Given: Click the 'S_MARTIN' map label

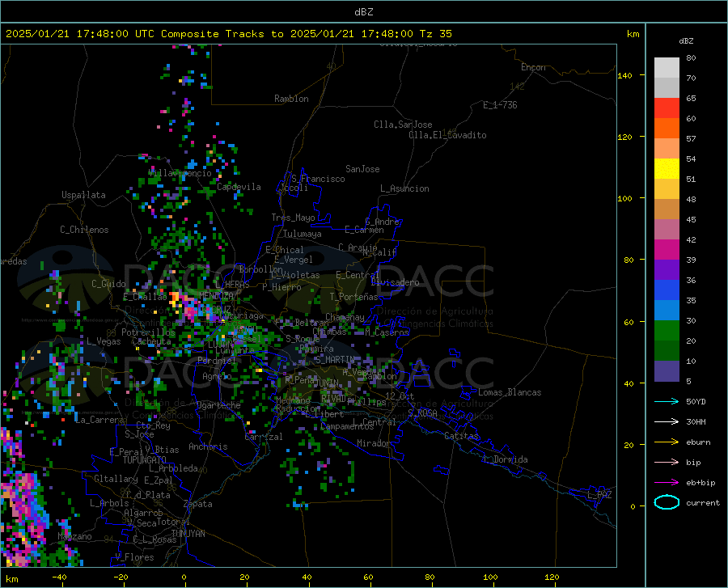Looking at the screenshot, I should [335, 360].
